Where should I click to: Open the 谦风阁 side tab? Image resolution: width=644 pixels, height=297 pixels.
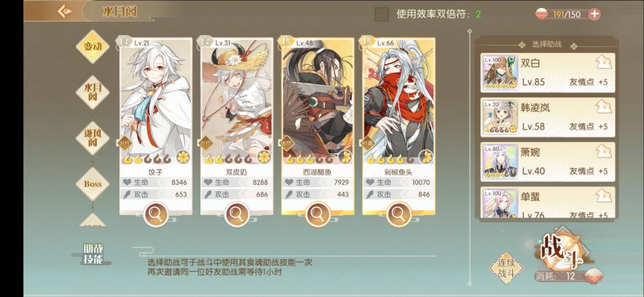coord(92,138)
